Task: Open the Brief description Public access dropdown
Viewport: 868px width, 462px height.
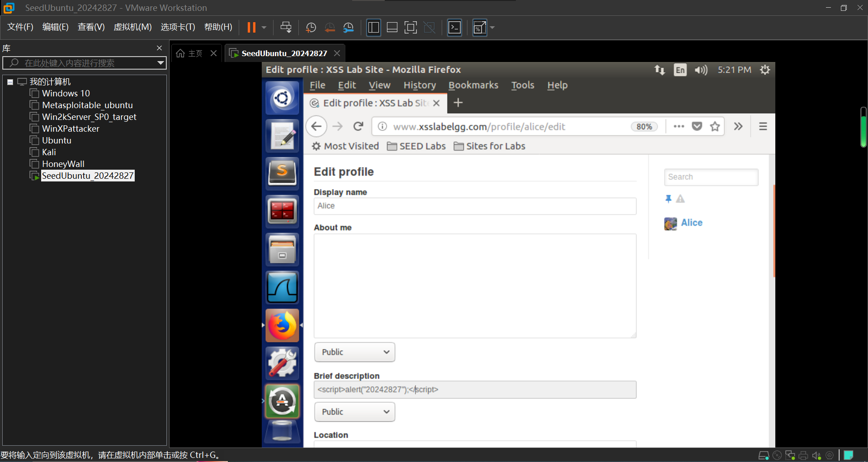Action: pos(355,412)
